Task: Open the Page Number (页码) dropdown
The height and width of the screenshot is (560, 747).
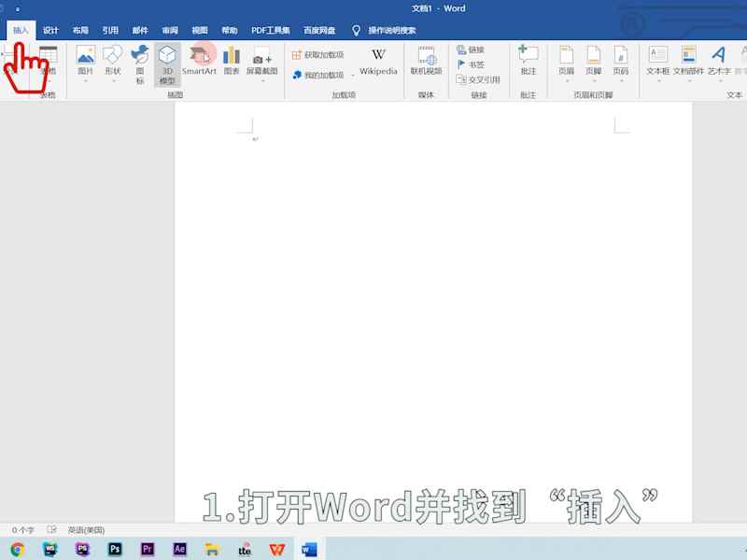Action: (x=620, y=63)
